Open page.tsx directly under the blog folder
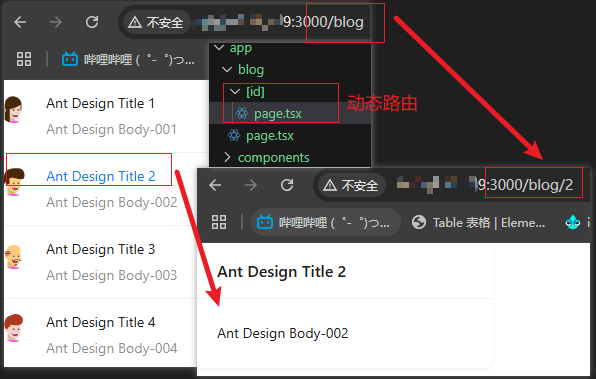 269,136
